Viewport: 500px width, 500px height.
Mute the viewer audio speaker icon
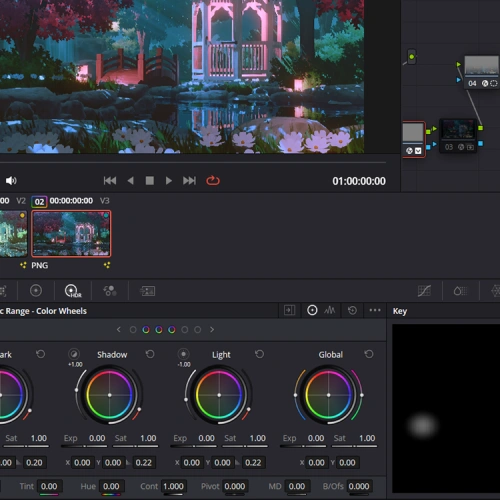pyautogui.click(x=11, y=181)
